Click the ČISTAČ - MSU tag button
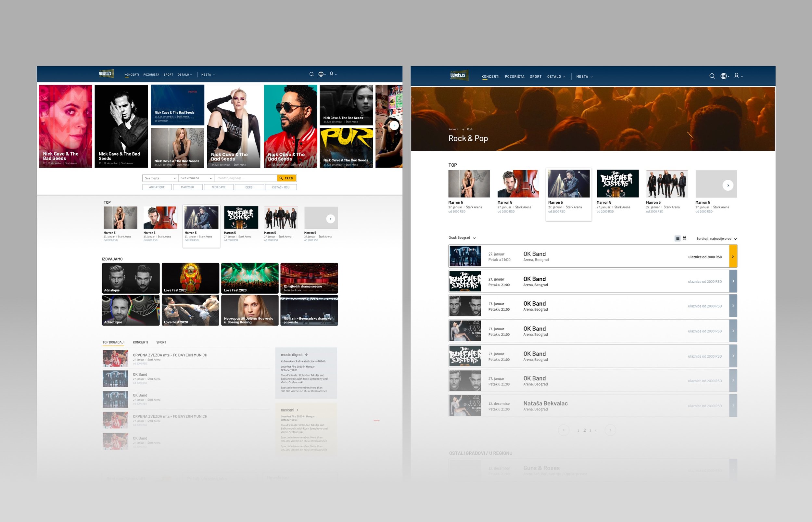 281,187
